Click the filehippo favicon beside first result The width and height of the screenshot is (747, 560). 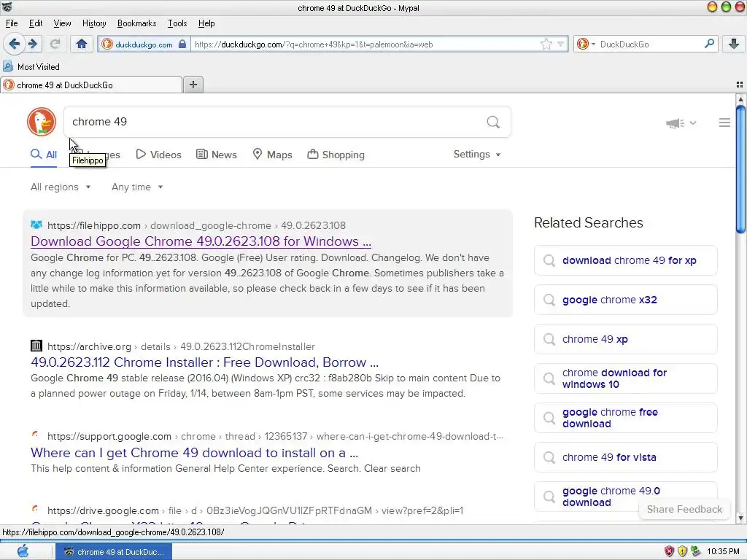point(36,225)
